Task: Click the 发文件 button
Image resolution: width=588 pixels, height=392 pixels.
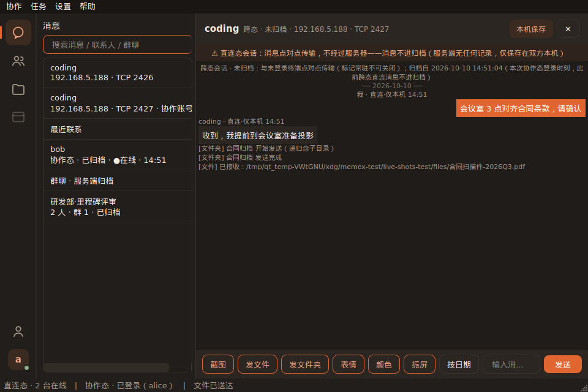Action: point(257,364)
